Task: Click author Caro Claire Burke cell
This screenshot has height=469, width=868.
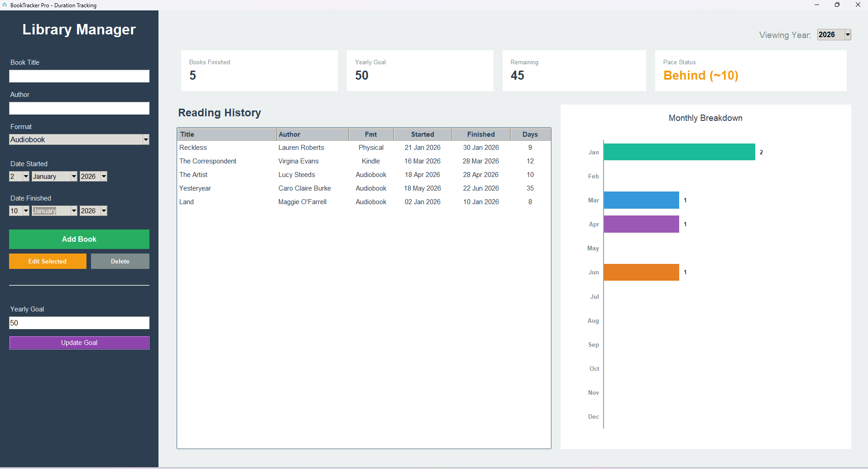Action: click(x=305, y=188)
